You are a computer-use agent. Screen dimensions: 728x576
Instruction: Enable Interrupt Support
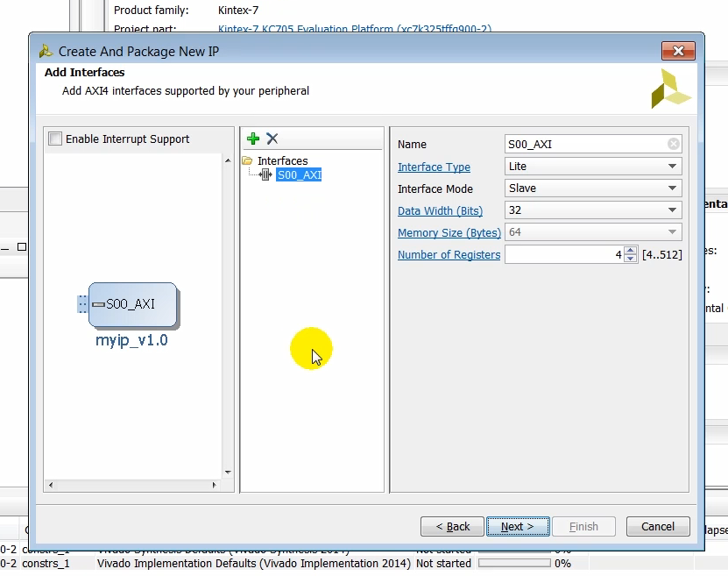coord(54,138)
